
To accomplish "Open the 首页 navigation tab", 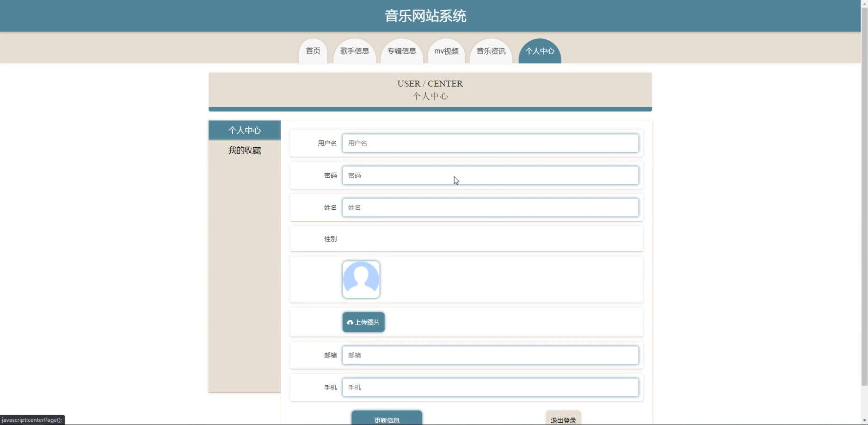I will tap(313, 51).
